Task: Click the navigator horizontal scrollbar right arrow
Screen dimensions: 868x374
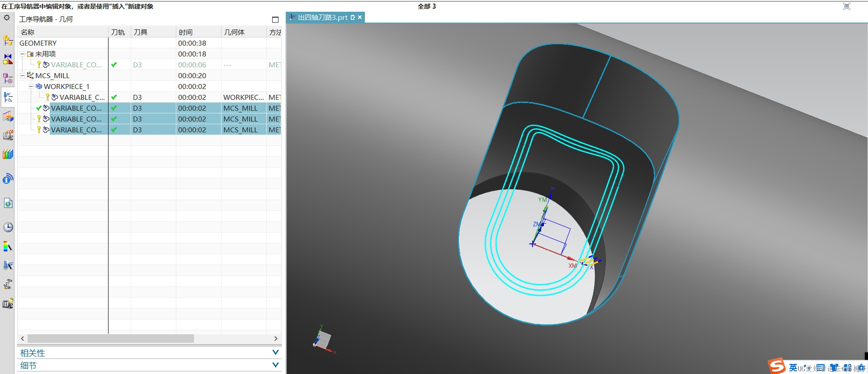Action: [276, 339]
